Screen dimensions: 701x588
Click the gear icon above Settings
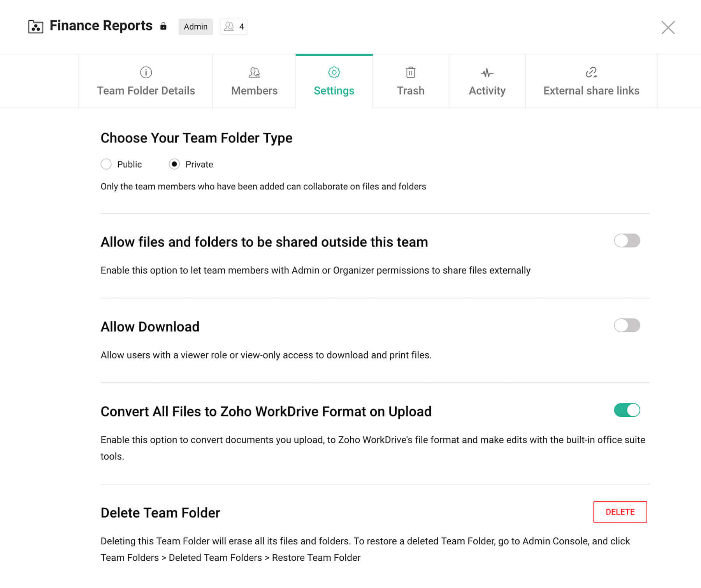click(334, 72)
